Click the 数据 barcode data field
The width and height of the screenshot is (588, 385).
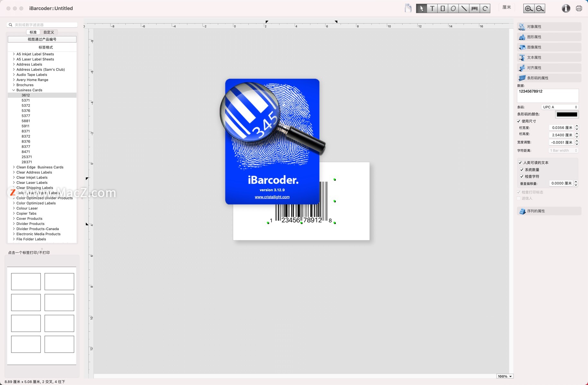(548, 95)
